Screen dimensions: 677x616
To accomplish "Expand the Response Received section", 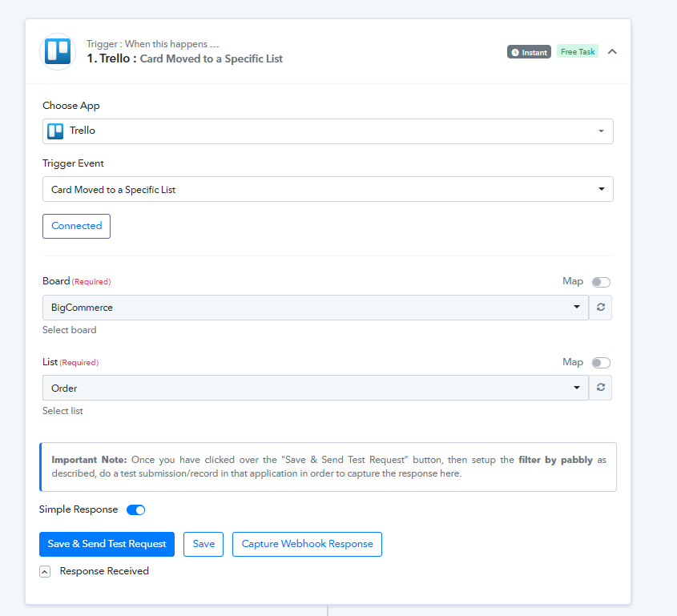I will click(x=45, y=571).
